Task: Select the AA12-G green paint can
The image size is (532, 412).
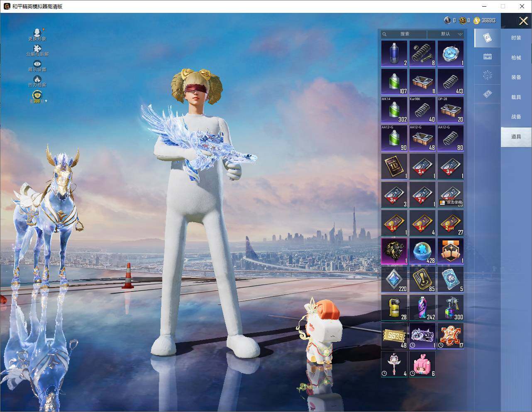Action: coord(394,138)
